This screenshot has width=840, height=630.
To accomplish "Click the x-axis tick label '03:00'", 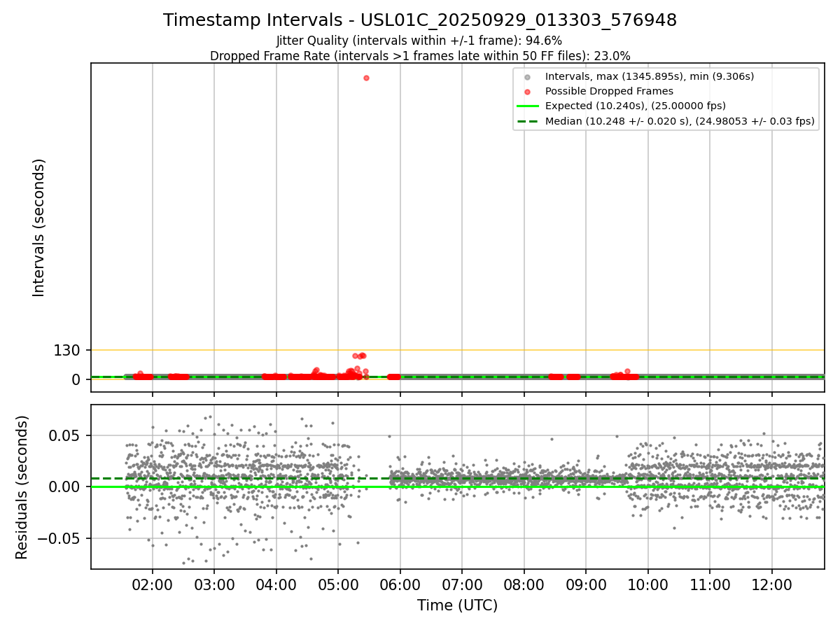I will [x=214, y=584].
